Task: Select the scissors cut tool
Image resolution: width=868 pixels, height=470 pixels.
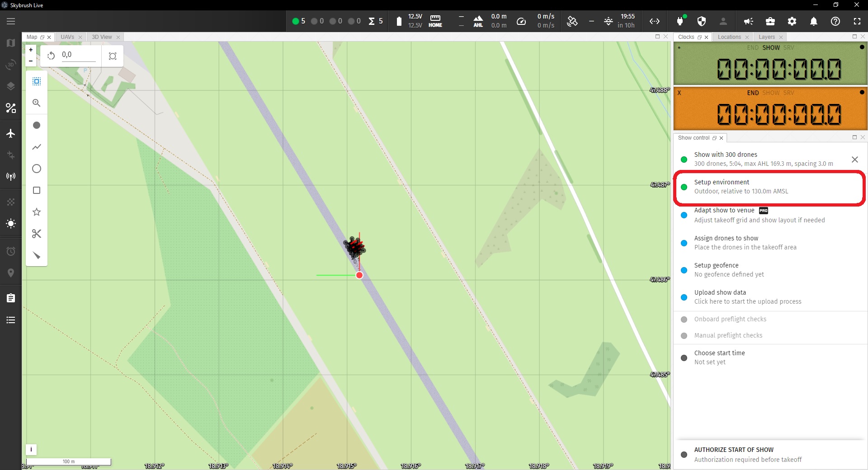Action: pyautogui.click(x=36, y=234)
